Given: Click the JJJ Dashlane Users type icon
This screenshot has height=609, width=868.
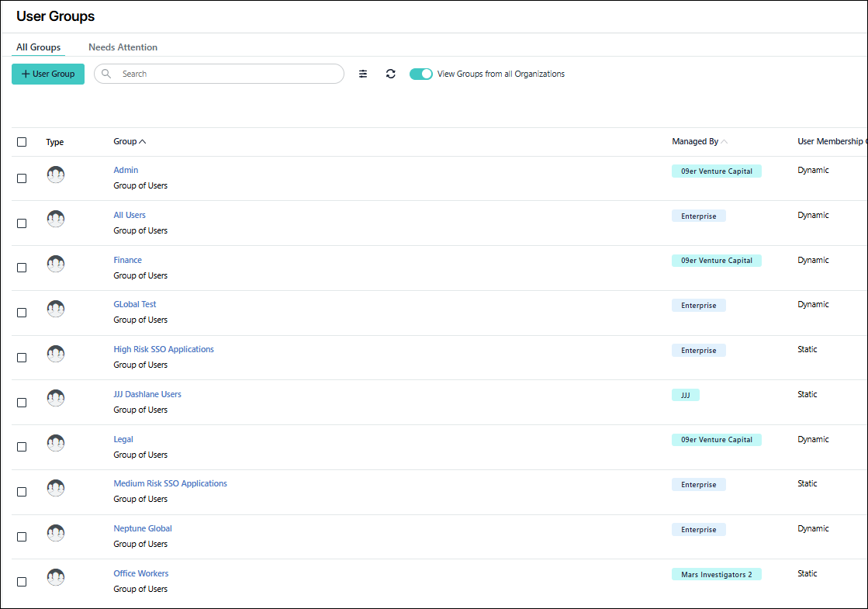Looking at the screenshot, I should click(x=55, y=398).
